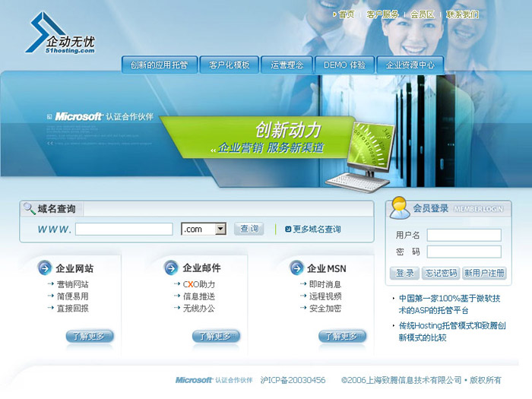Click the small square icon before 更多域名查询

click(288, 230)
